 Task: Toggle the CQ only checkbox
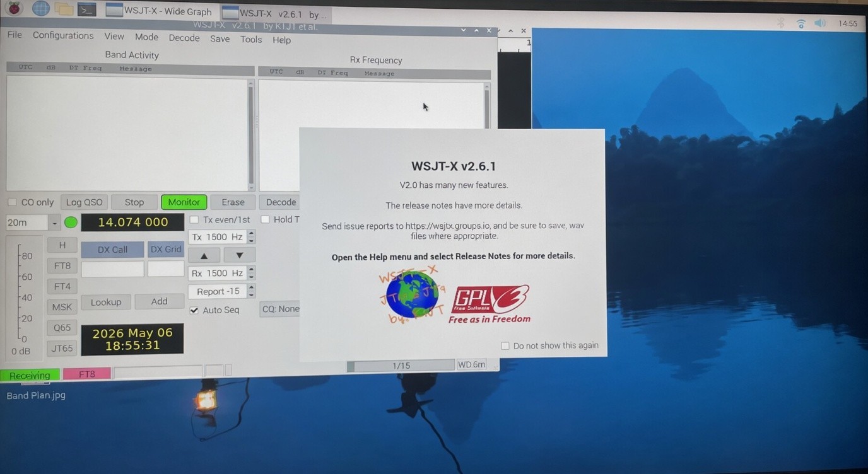coord(12,202)
